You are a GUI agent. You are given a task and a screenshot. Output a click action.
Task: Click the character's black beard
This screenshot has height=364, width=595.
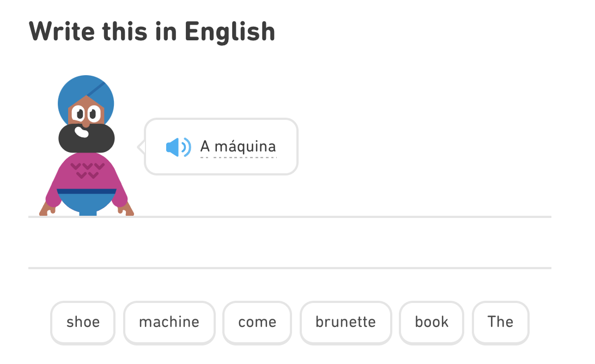[87, 138]
